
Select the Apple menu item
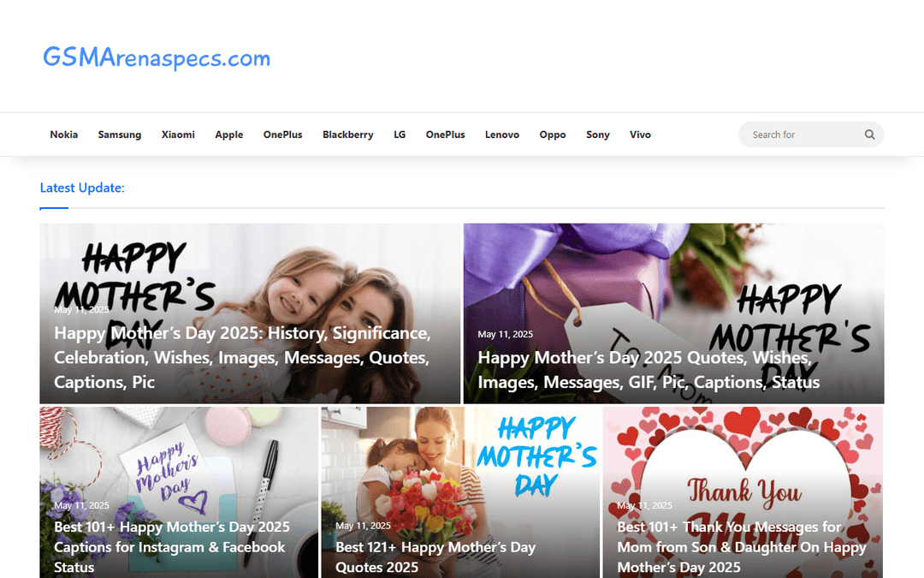[x=229, y=134]
